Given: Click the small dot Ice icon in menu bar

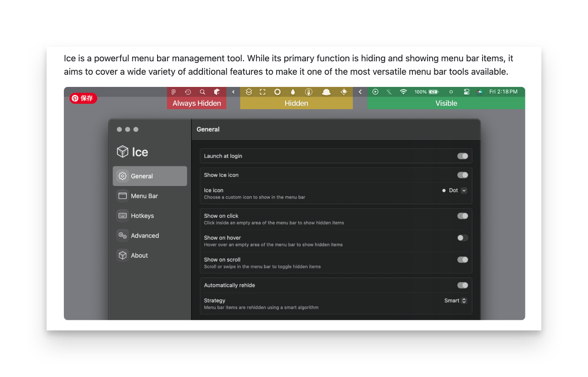Looking at the screenshot, I should pos(451,92).
